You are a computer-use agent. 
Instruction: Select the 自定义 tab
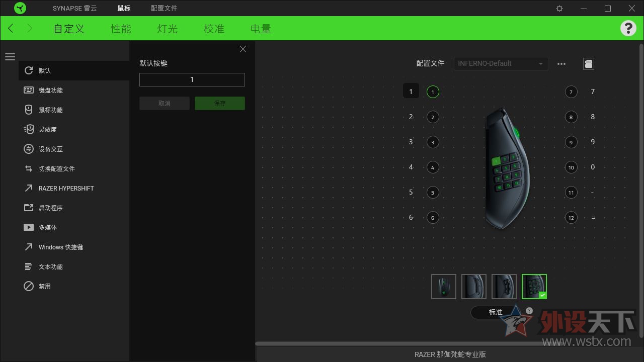(x=69, y=29)
